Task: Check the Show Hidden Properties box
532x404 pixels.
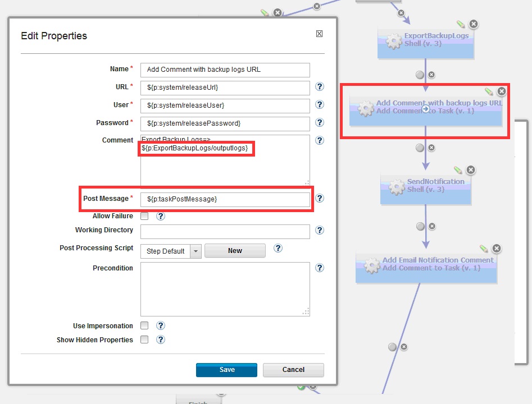Action: click(144, 339)
